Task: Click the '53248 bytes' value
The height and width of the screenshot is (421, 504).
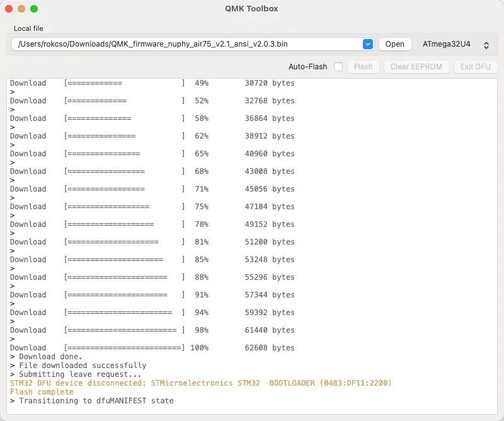Action: tap(270, 260)
